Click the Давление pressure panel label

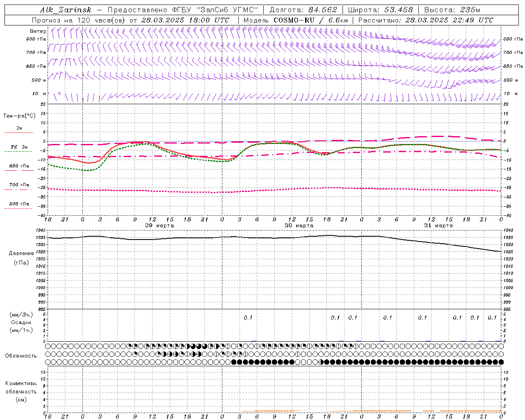(x=21, y=253)
